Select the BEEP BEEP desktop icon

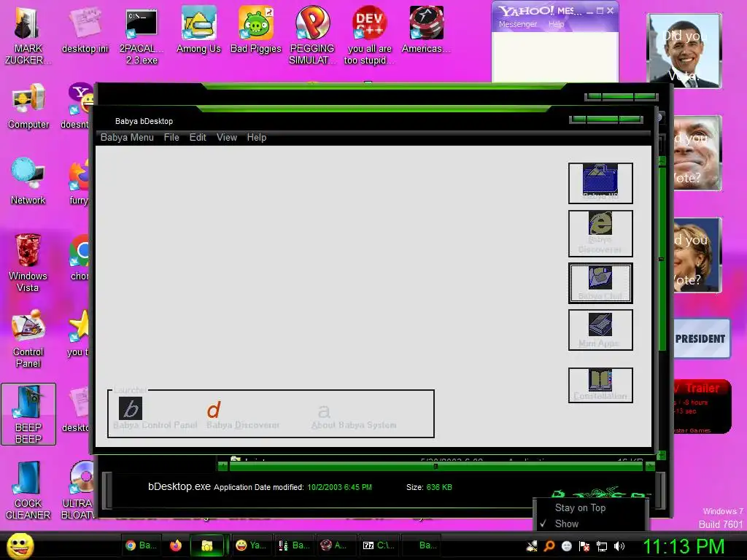[x=28, y=414]
